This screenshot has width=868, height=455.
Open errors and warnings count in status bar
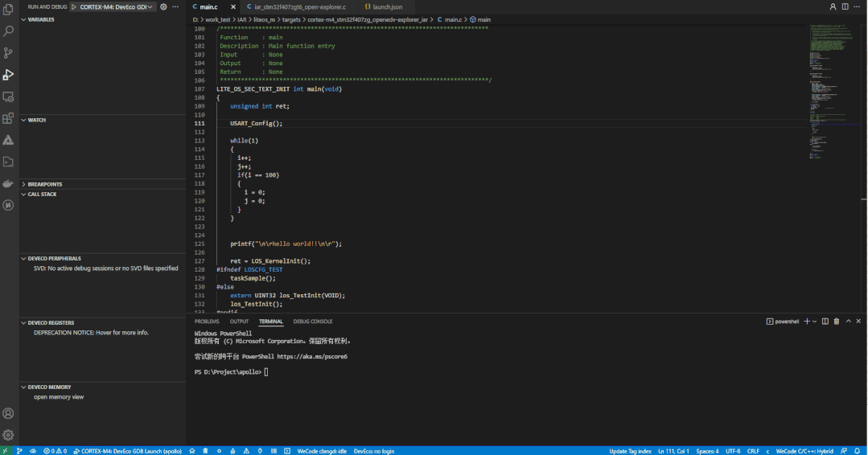(x=55, y=451)
